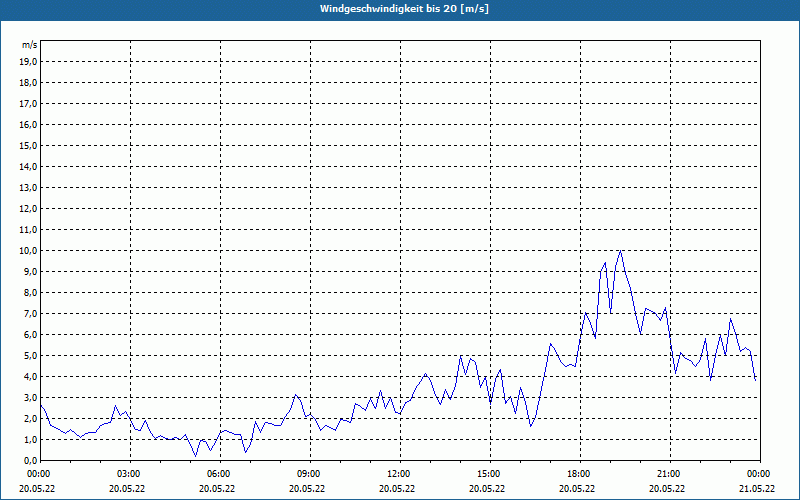Click the 18:00 time axis label

pos(581,474)
